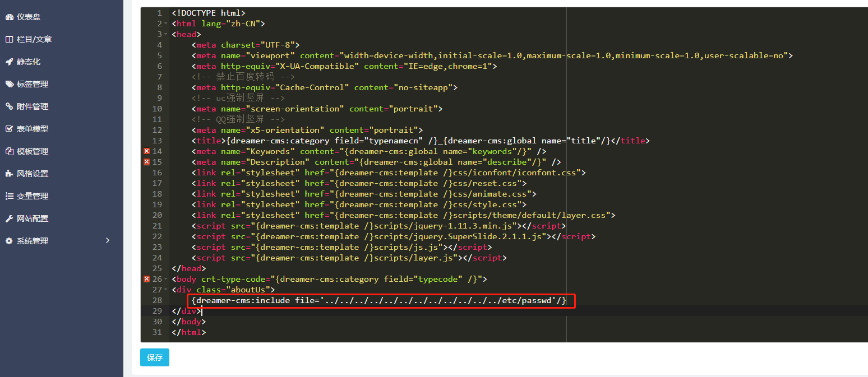Click the div class aboutUs line

pyautogui.click(x=223, y=290)
